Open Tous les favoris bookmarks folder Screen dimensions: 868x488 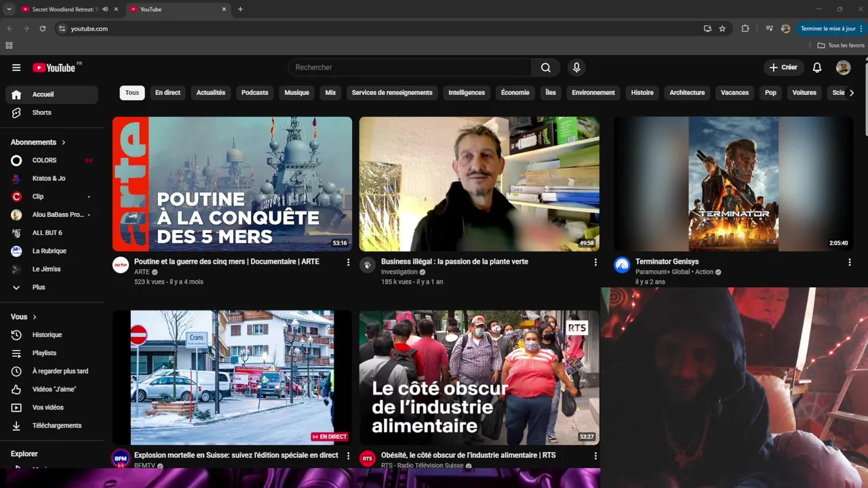pos(841,45)
